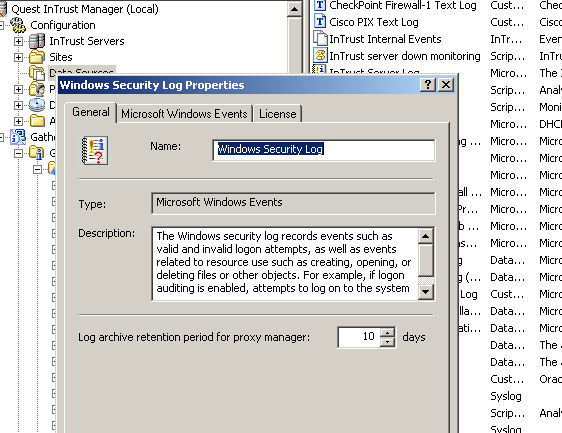This screenshot has width=562, height=433.
Task: Select Quest InTrust Manager (Local) root node
Action: pyautogui.click(x=85, y=9)
